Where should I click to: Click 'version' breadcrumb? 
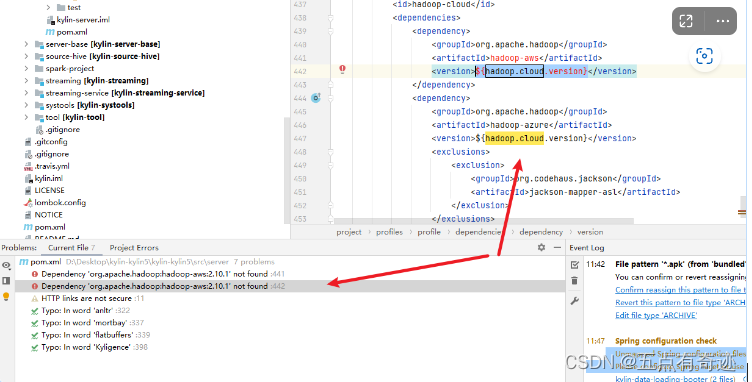tap(590, 232)
